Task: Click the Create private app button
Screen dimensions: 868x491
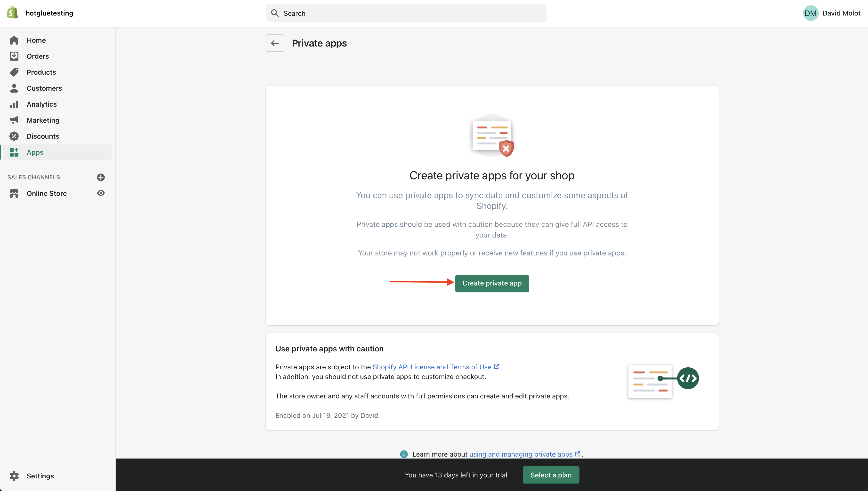Action: [x=492, y=283]
